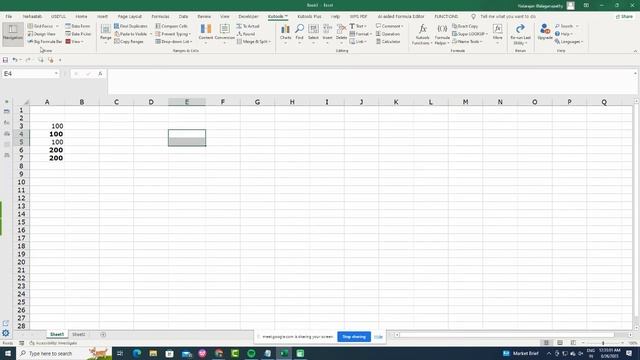The width and height of the screenshot is (640, 360).
Task: Toggle the Big Formula Bar
Action: [45, 42]
